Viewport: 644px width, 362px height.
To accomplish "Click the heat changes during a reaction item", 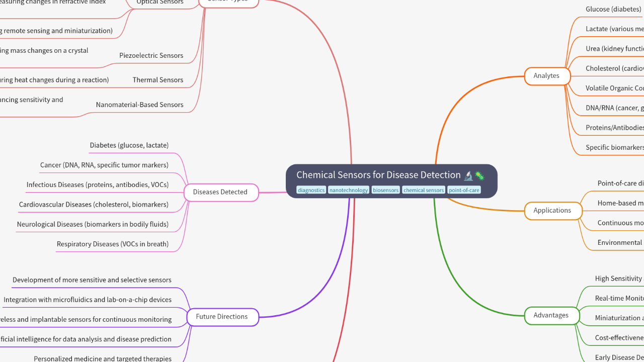I will click(x=54, y=80).
